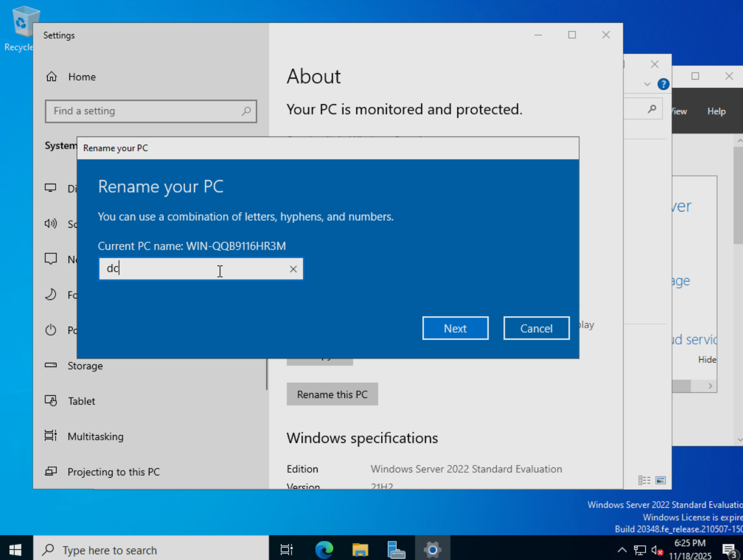Image resolution: width=743 pixels, height=560 pixels.
Task: Open the View menu in Server Manager
Action: pyautogui.click(x=680, y=111)
